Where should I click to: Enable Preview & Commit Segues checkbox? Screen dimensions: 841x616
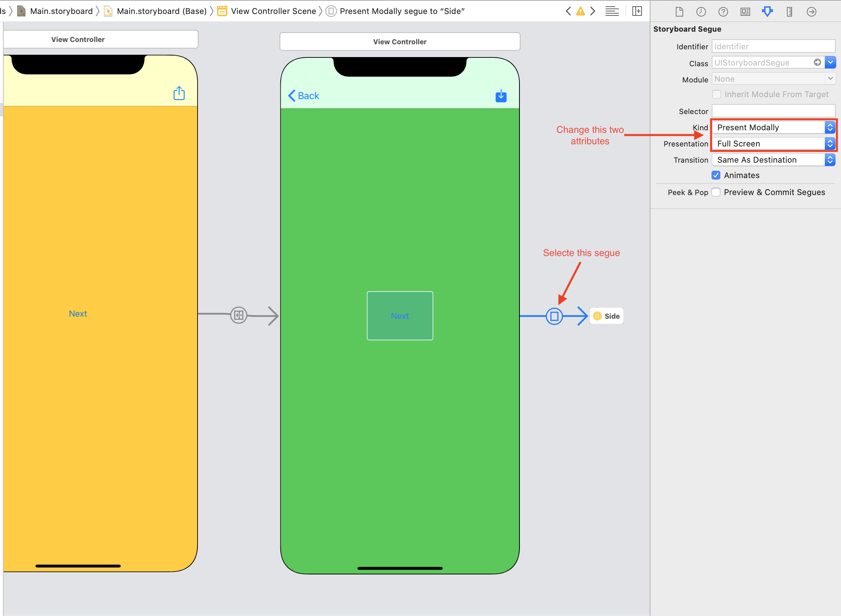tap(717, 192)
